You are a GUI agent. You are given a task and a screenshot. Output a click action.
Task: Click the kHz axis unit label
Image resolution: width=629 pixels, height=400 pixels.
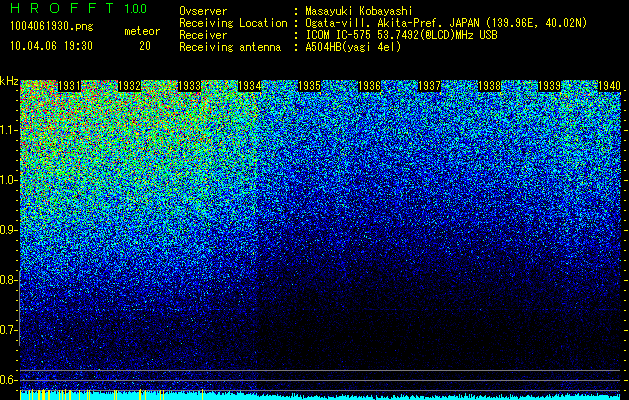tap(9, 81)
